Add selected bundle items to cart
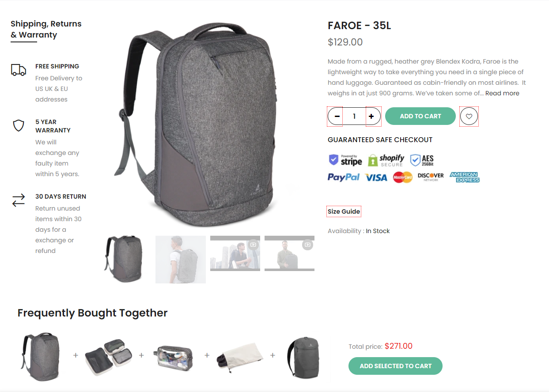This screenshot has width=549, height=392. point(395,366)
